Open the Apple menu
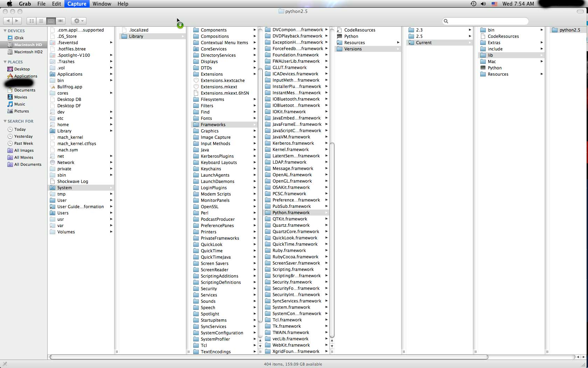 coord(9,4)
